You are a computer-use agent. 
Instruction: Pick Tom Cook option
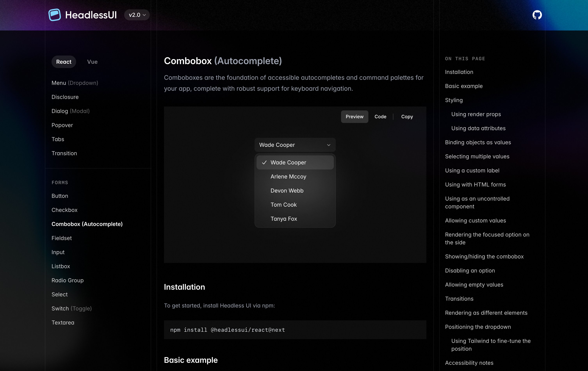(295, 205)
